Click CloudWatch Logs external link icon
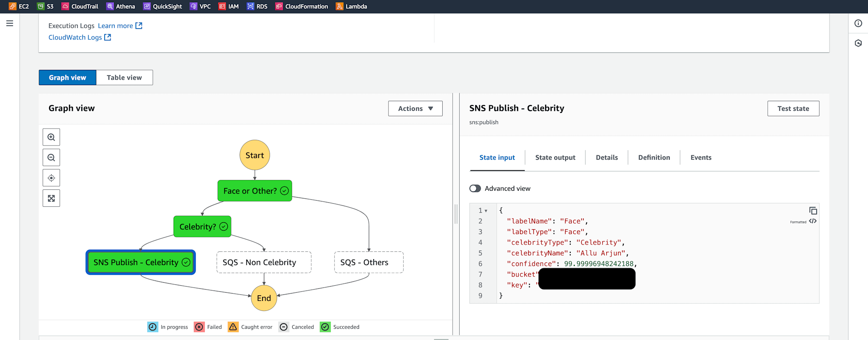The image size is (868, 340). click(108, 37)
